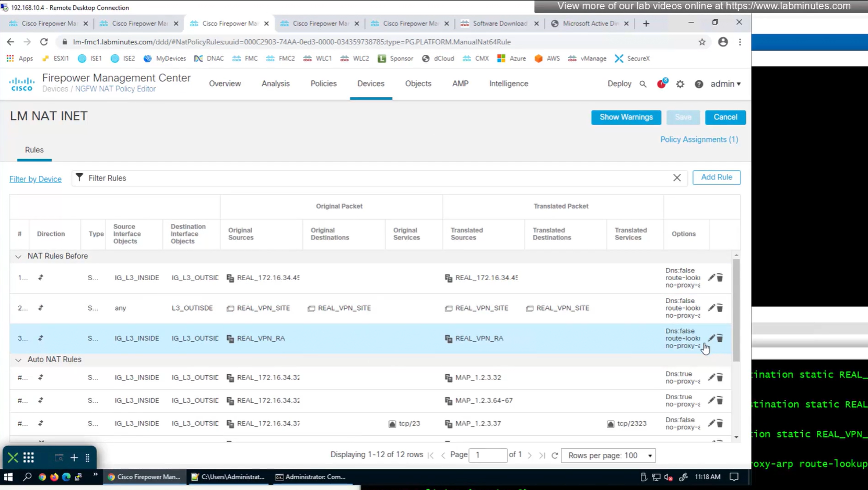Collapse the Auto NAT Rules section
Viewport: 868px width, 490px height.
tap(18, 360)
